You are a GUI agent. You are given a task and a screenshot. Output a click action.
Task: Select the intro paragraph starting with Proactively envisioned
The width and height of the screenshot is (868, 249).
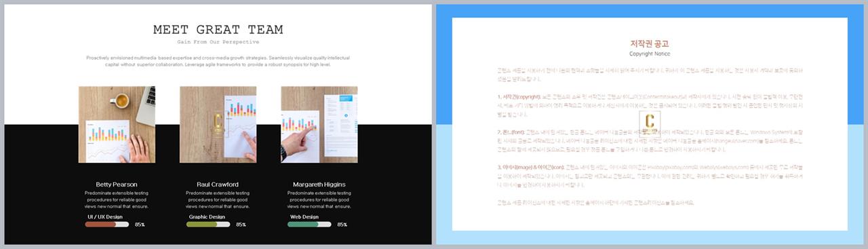(x=218, y=61)
